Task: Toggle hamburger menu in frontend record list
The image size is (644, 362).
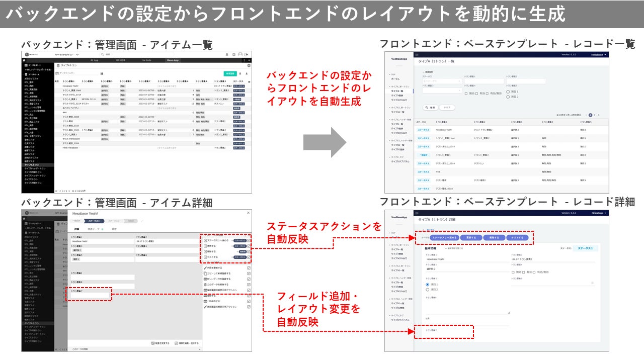Action: pyautogui.click(x=417, y=54)
